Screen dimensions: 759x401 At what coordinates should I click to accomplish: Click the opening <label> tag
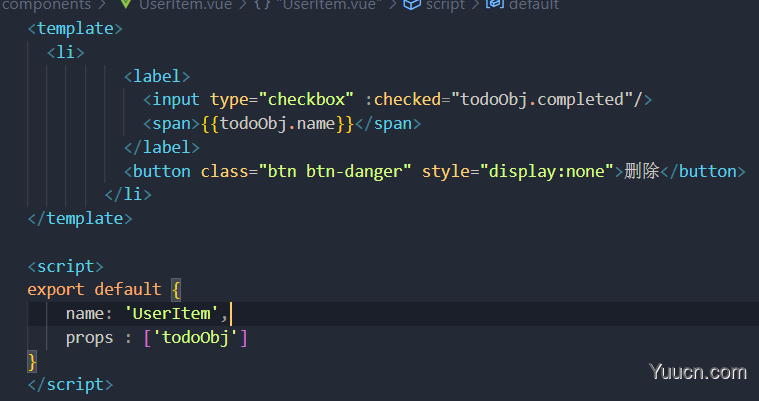click(x=157, y=76)
